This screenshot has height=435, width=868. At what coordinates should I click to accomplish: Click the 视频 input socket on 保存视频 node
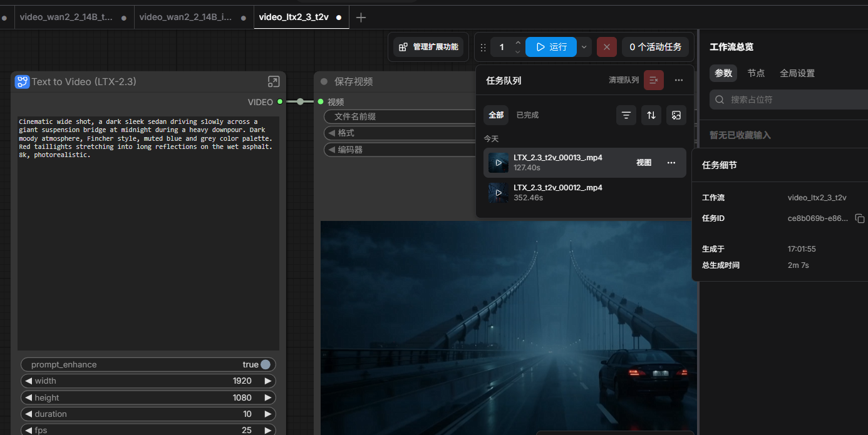(321, 101)
